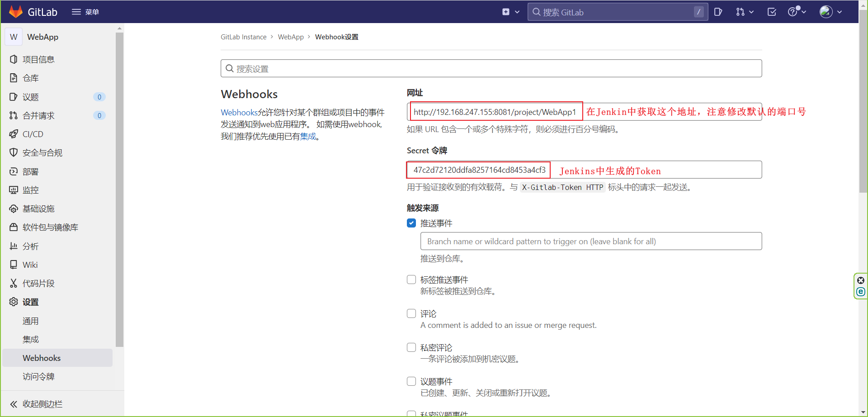Image resolution: width=868 pixels, height=417 pixels.
Task: Open the Webhooks documentation link
Action: pyautogui.click(x=239, y=112)
